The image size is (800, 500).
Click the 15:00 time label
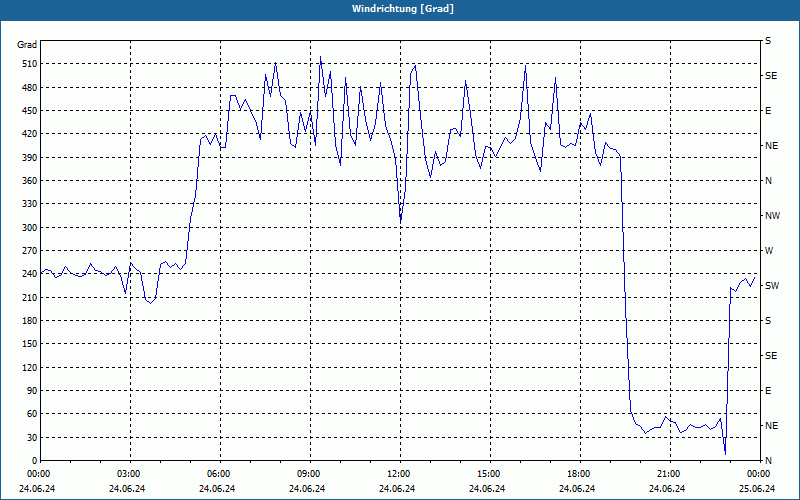coord(487,474)
